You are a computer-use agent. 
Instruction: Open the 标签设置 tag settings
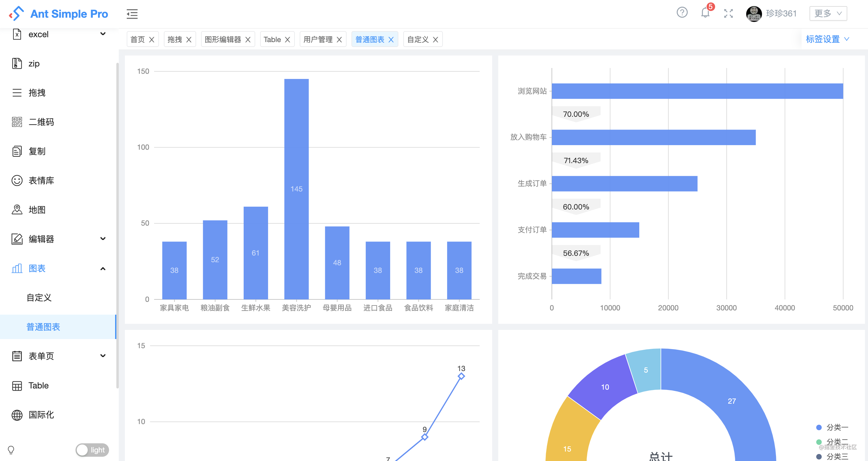(824, 39)
